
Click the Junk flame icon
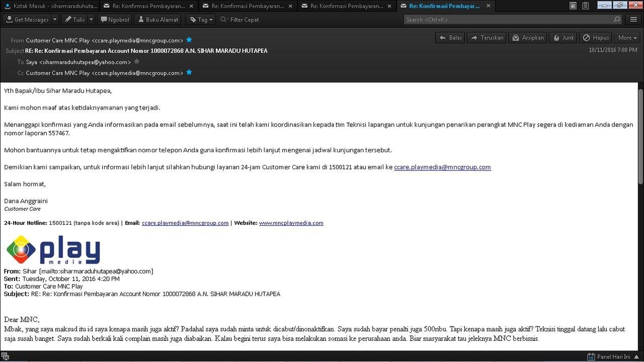tap(556, 38)
